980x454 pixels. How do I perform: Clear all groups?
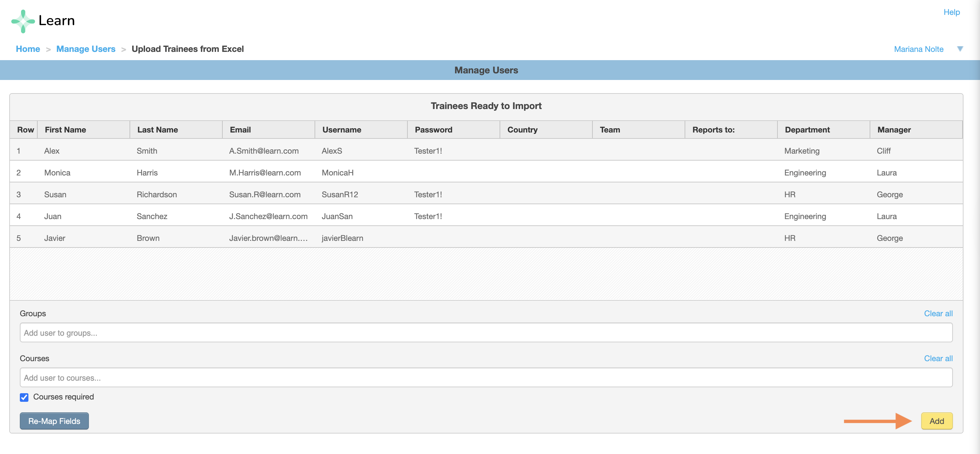pos(938,313)
